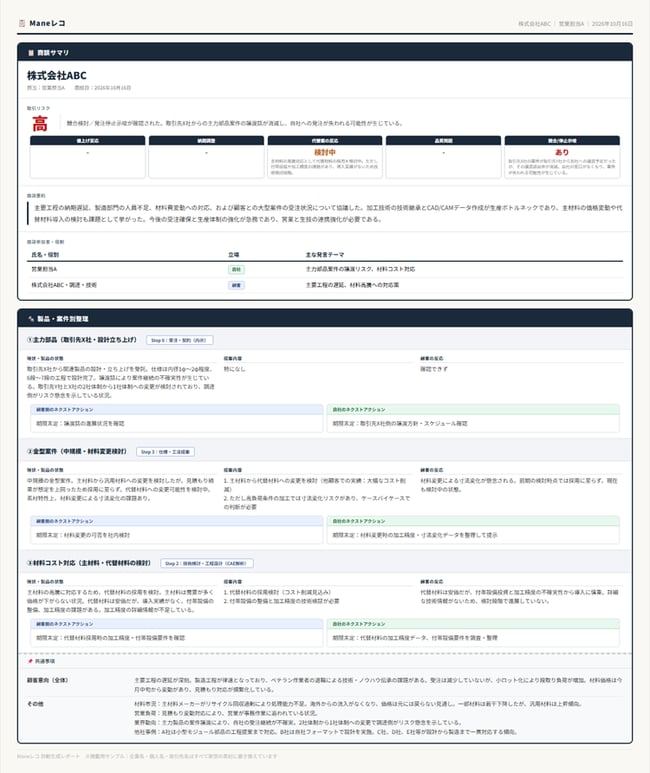This screenshot has width=650, height=773.
Task: Click the 顧客意向（全体） row label
Action: click(47, 680)
